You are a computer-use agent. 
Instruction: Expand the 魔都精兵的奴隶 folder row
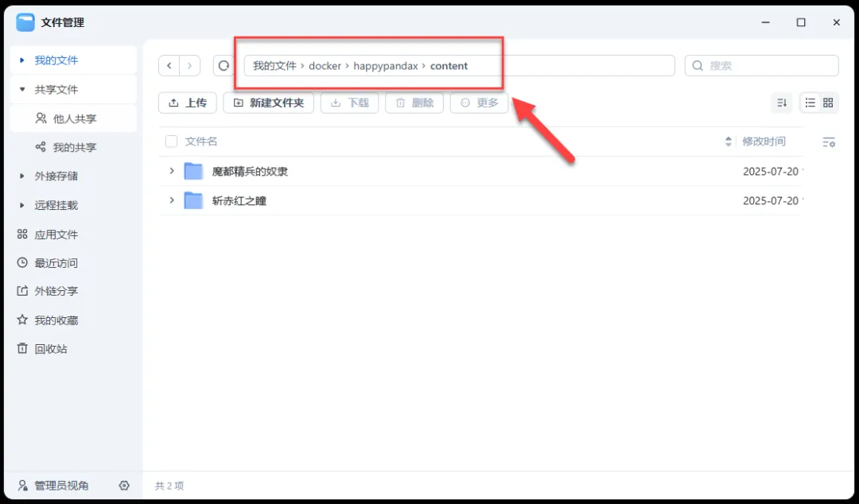172,171
